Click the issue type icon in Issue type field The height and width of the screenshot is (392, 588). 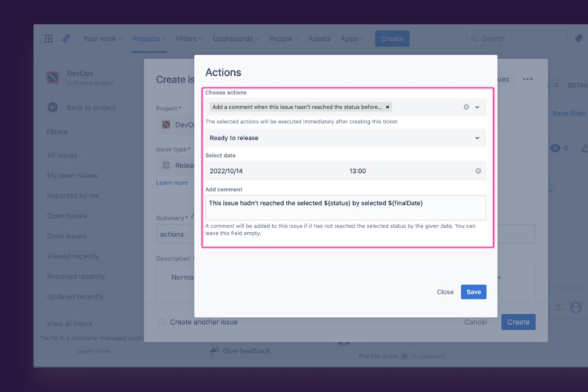pyautogui.click(x=166, y=166)
